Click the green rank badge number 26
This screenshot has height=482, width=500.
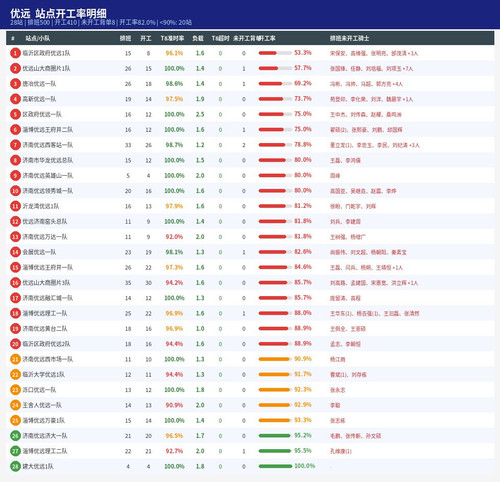click(x=15, y=436)
